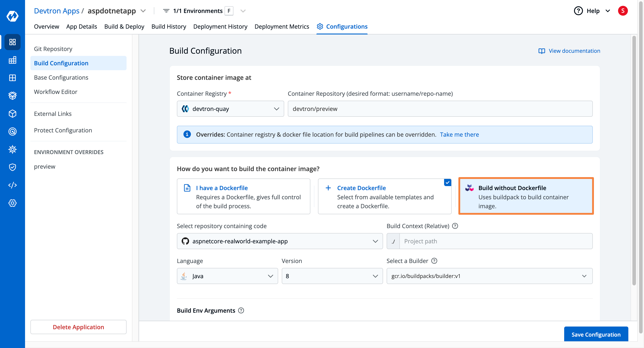The height and width of the screenshot is (348, 644).
Task: Open the Select a Builder dropdown
Action: (x=489, y=276)
